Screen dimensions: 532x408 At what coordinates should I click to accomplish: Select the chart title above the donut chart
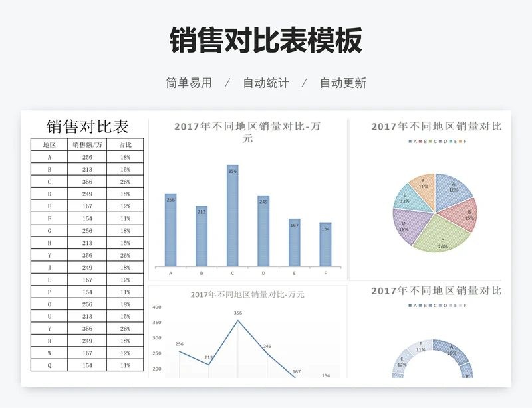(x=436, y=291)
